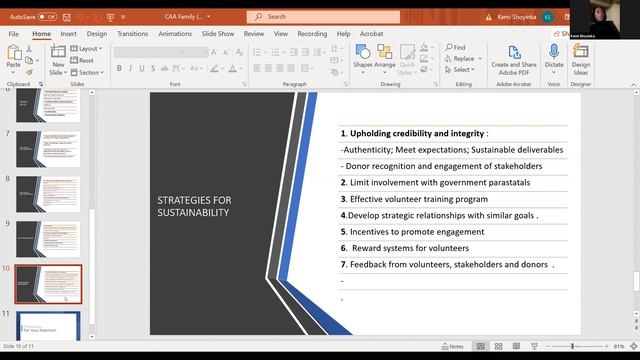Screen dimensions: 640x360
Task: Click the Paste clipboard icon
Action: [x=14, y=53]
